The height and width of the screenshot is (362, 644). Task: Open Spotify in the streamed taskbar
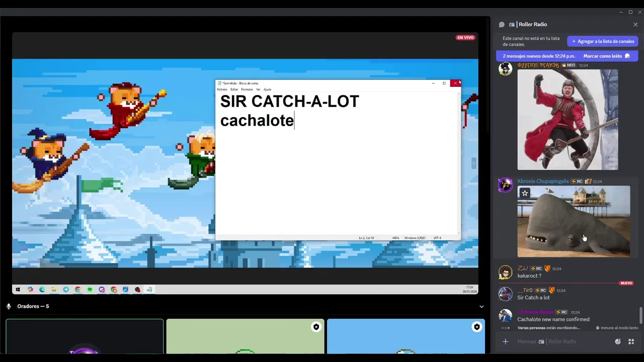click(90, 290)
